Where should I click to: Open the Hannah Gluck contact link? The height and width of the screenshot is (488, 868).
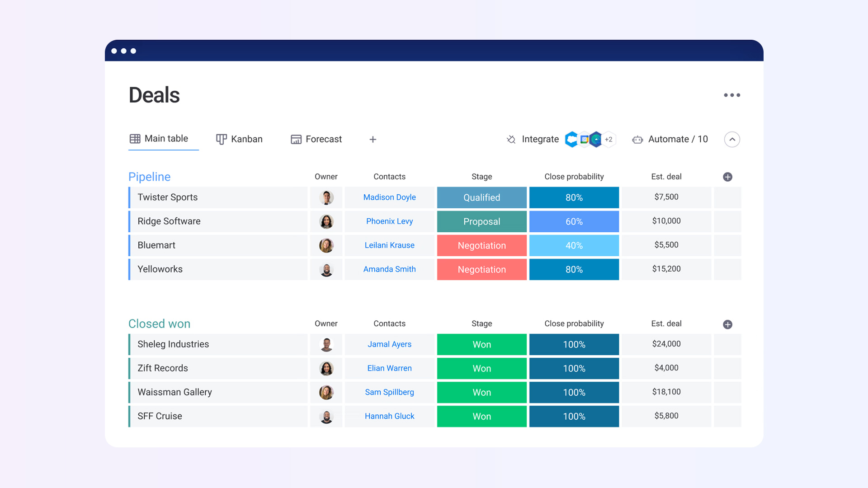[389, 416]
